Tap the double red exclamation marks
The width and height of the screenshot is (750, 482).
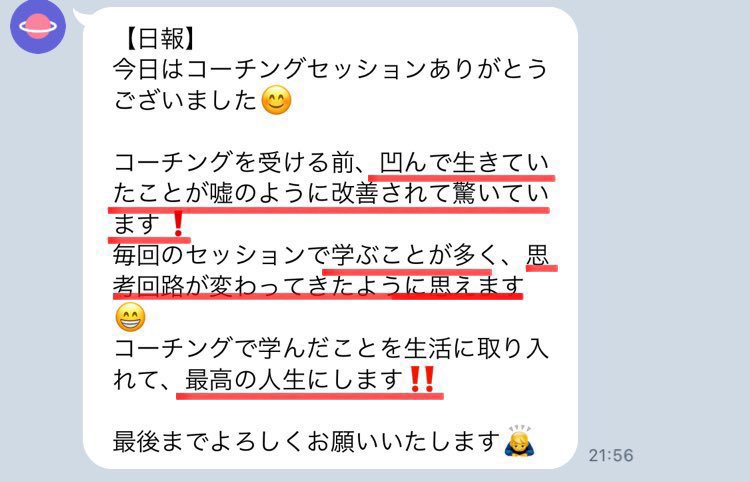click(422, 379)
